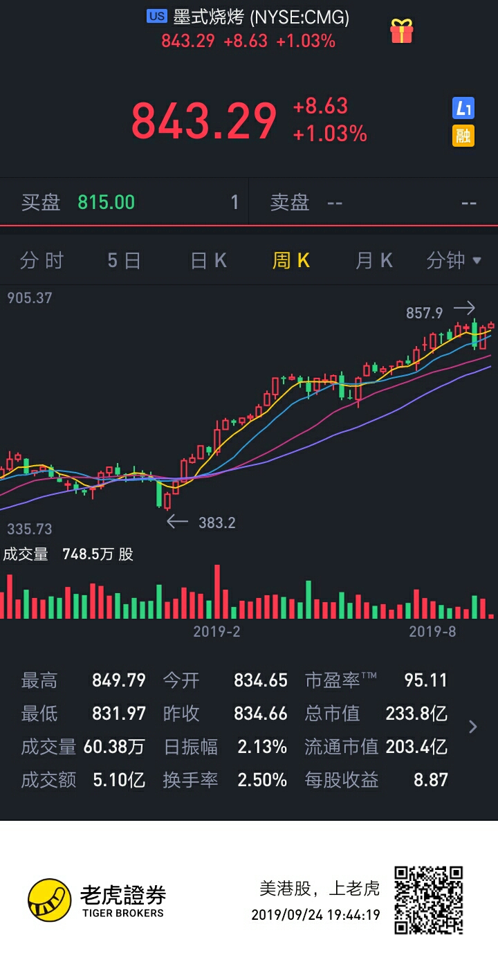Tap the 857.9 high marker on the chart

[x=424, y=314]
